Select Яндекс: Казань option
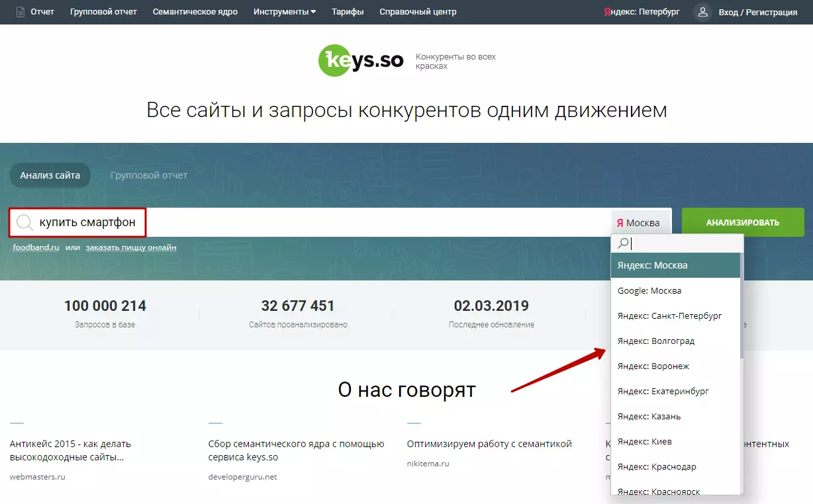Screen dimensions: 813x504 pos(675,416)
